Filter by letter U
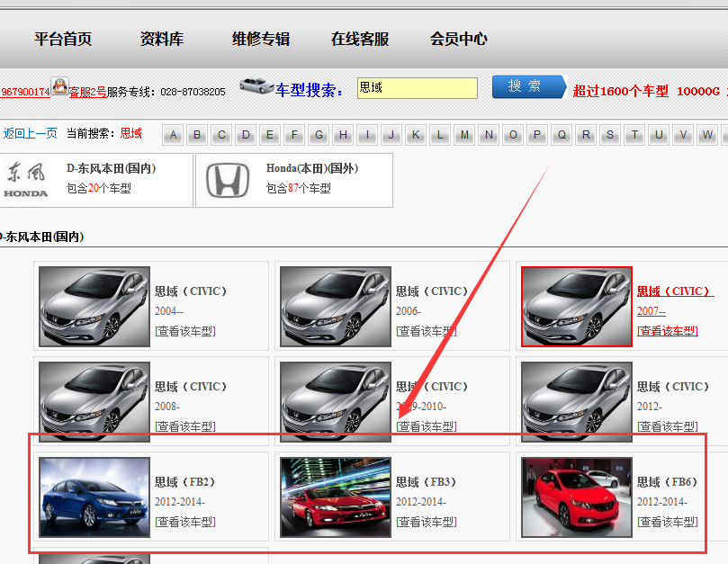Screen dimensions: 728x564 coord(659,135)
